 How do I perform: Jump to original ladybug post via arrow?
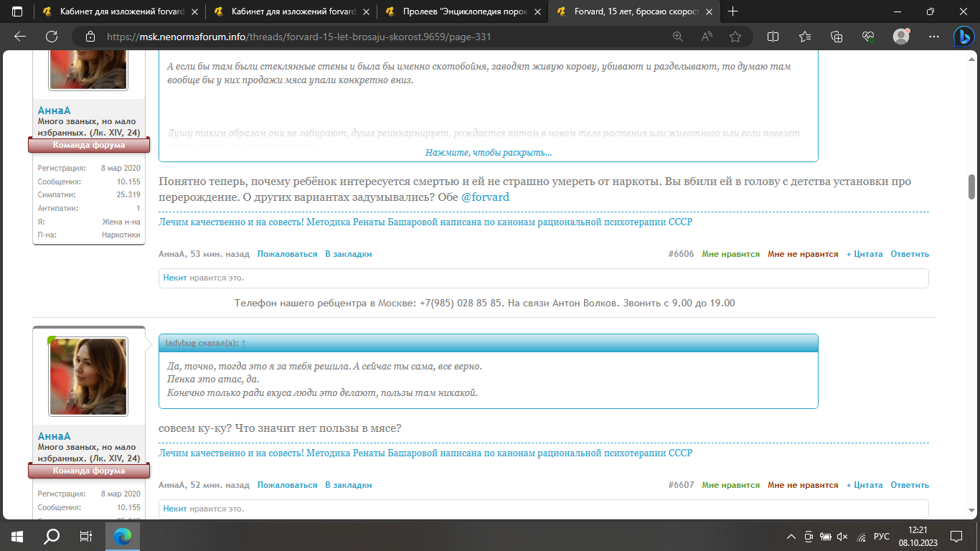(x=243, y=343)
